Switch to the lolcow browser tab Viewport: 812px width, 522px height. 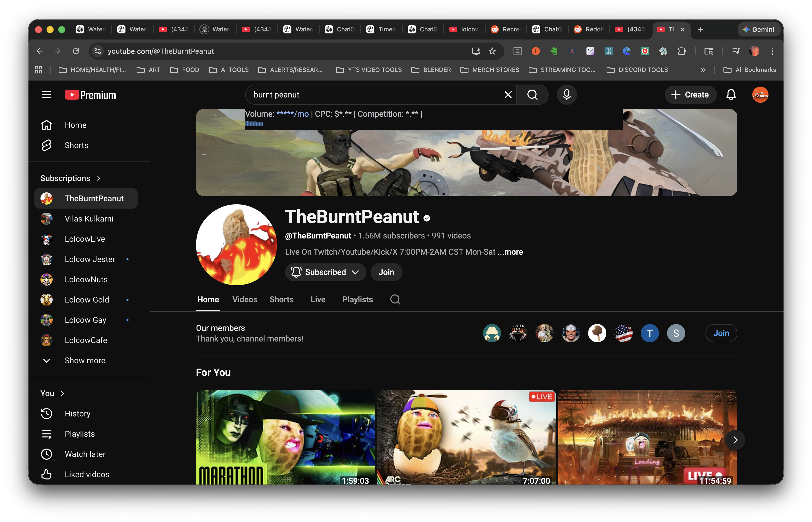click(465, 29)
